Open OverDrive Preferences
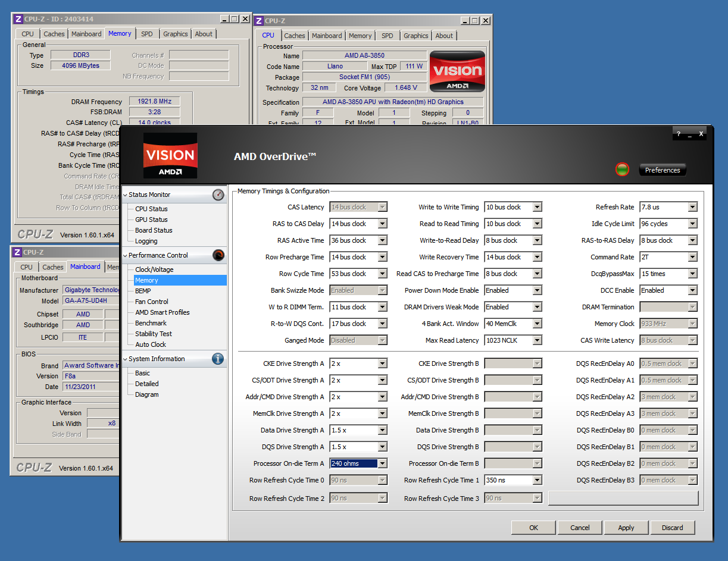 [663, 170]
